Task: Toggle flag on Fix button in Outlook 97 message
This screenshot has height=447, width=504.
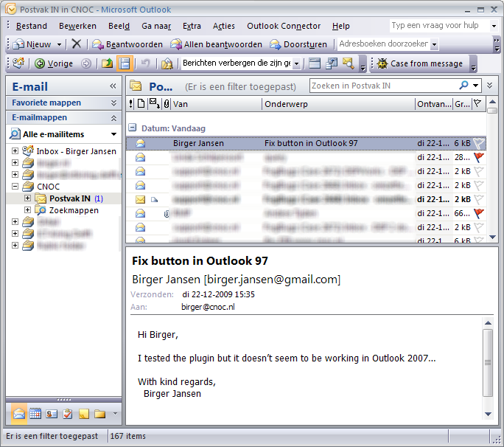Action: point(479,143)
